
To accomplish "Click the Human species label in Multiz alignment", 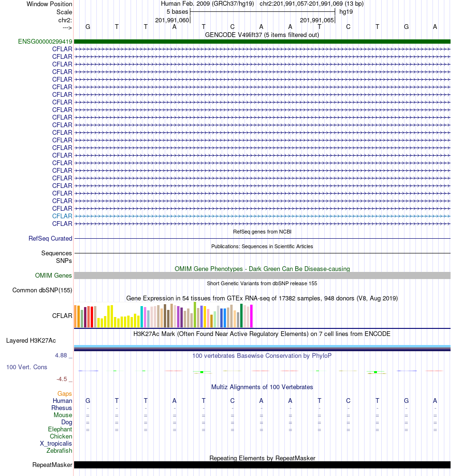I will [62, 401].
